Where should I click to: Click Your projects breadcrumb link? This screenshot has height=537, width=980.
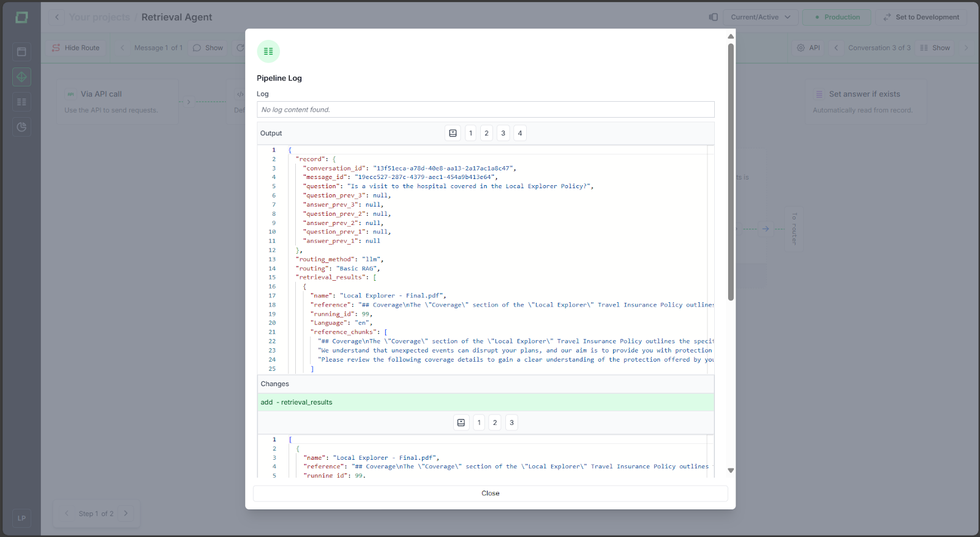[99, 17]
